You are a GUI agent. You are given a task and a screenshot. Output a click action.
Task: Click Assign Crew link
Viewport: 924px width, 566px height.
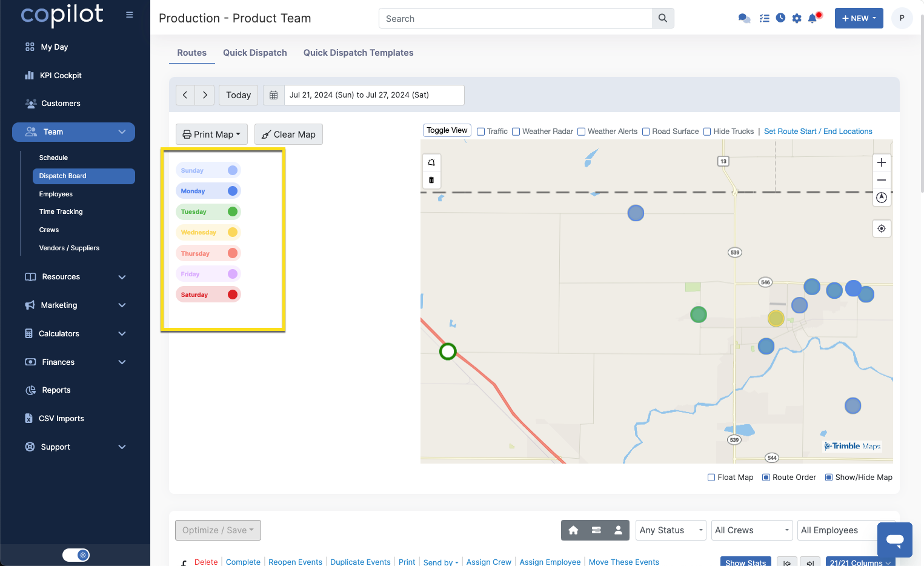pyautogui.click(x=489, y=562)
